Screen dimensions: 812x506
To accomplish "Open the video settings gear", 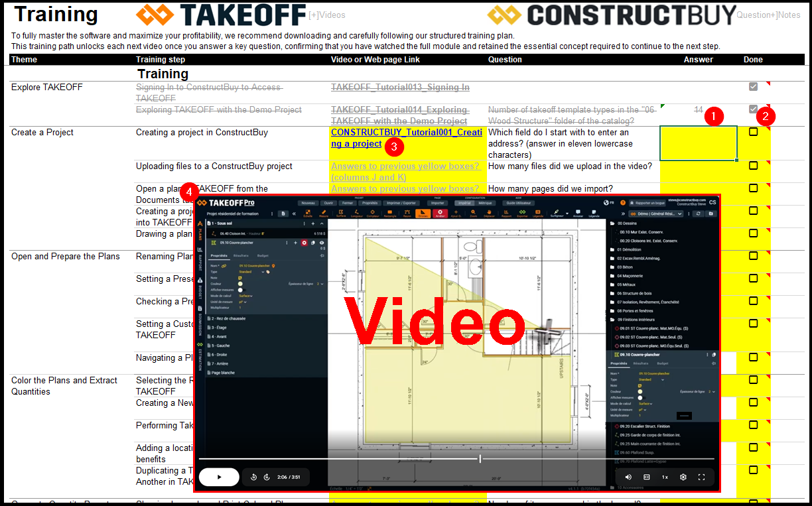I will click(x=683, y=477).
